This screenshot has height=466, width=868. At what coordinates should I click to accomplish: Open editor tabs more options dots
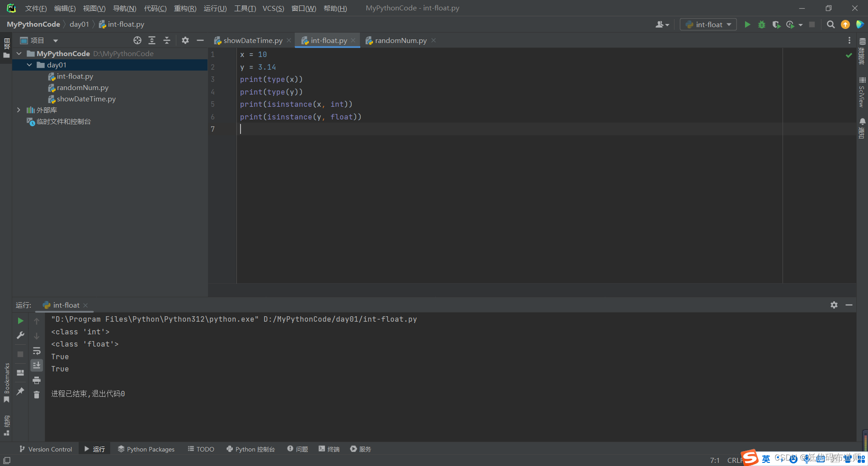pos(849,40)
